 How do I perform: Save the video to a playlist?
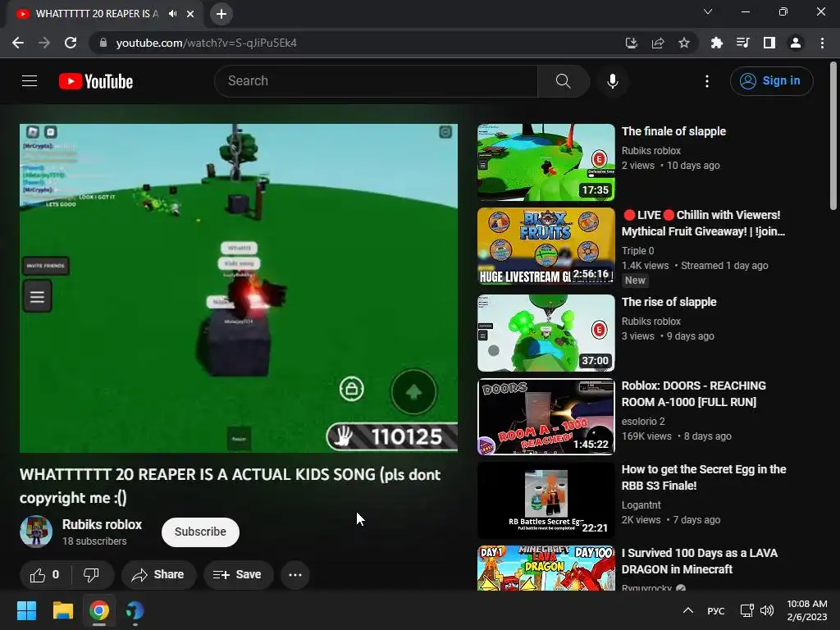pyautogui.click(x=238, y=575)
